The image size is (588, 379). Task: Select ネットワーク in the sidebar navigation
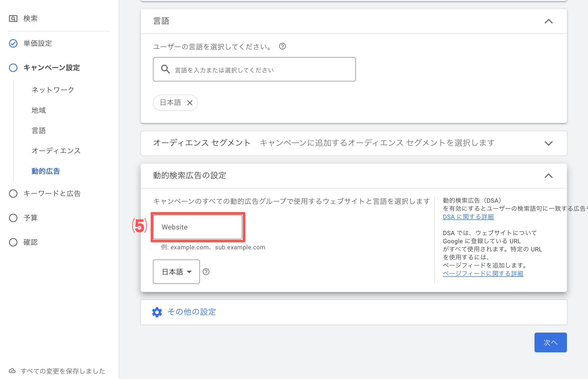(x=52, y=90)
